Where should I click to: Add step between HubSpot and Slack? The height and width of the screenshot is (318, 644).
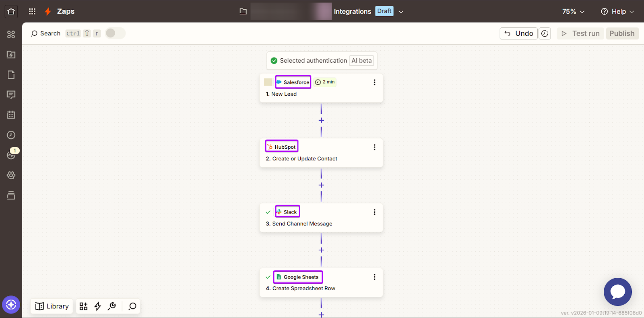pyautogui.click(x=321, y=185)
